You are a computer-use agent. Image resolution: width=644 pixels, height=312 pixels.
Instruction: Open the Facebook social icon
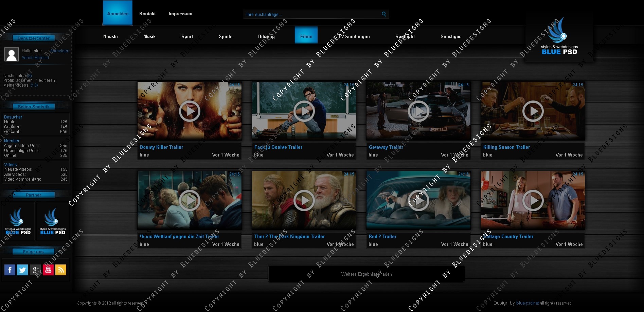10,270
